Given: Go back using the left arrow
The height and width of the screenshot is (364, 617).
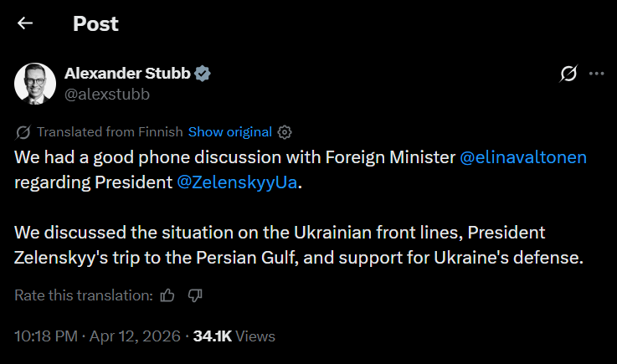Looking at the screenshot, I should coord(25,23).
